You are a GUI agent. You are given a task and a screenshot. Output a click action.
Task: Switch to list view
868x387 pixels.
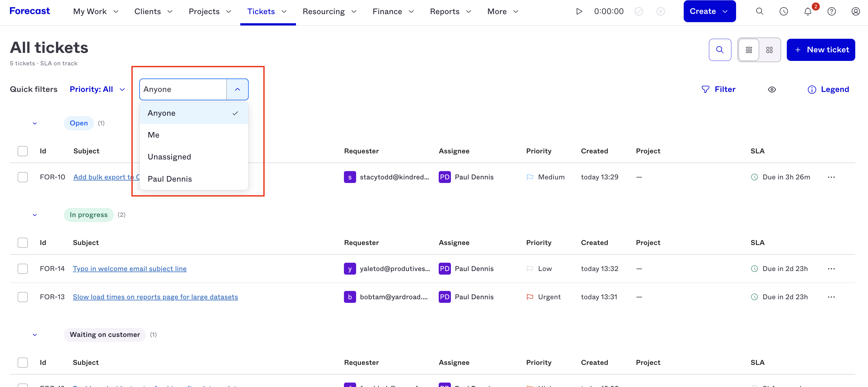(x=749, y=50)
